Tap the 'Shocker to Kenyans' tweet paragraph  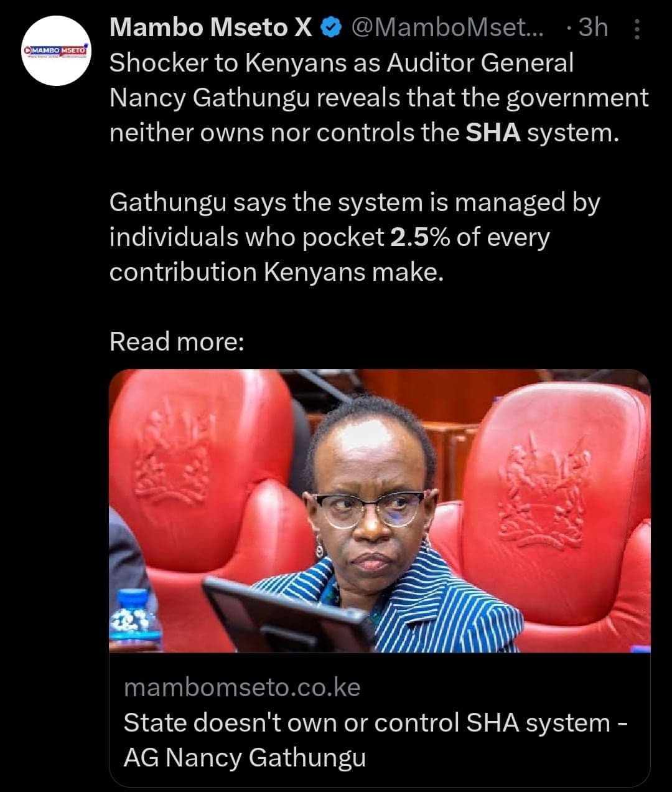[x=379, y=98]
